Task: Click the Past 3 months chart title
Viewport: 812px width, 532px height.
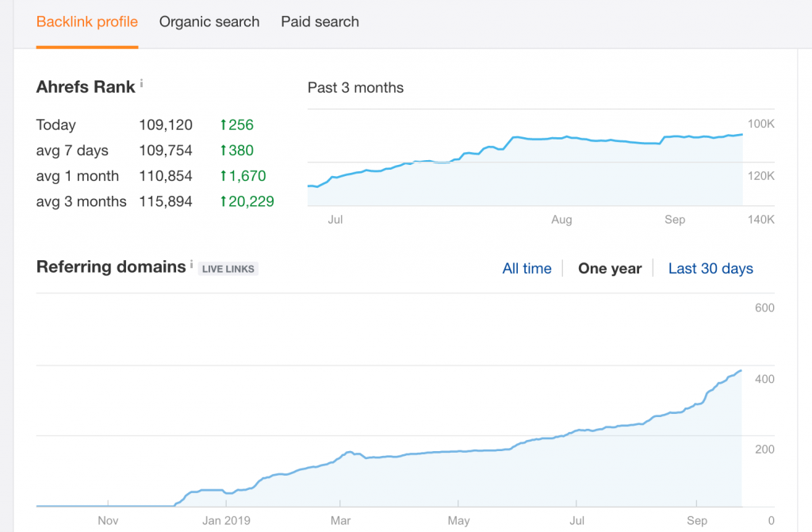Action: 355,88
